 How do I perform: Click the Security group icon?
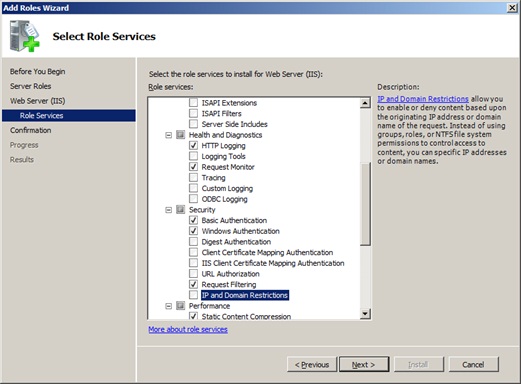[x=180, y=209]
